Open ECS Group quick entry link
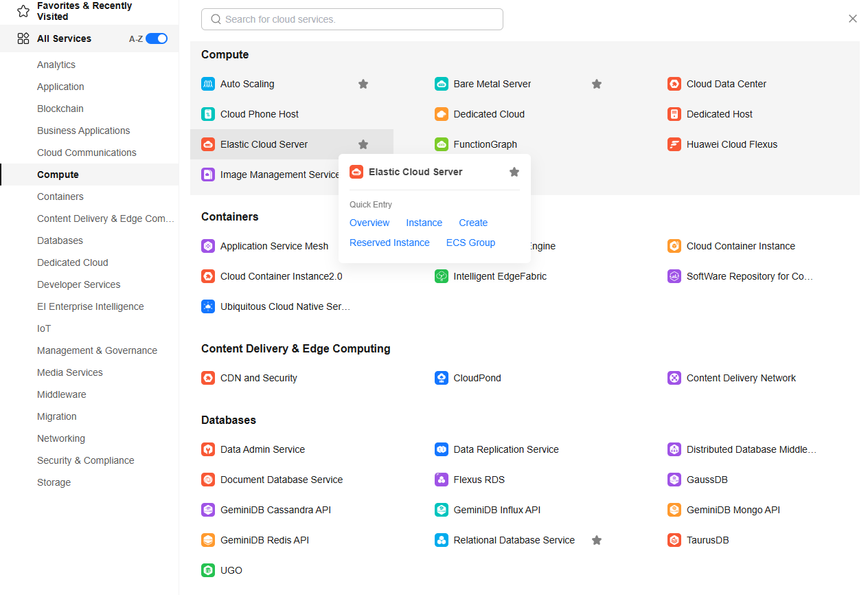868x595 pixels. pos(470,243)
